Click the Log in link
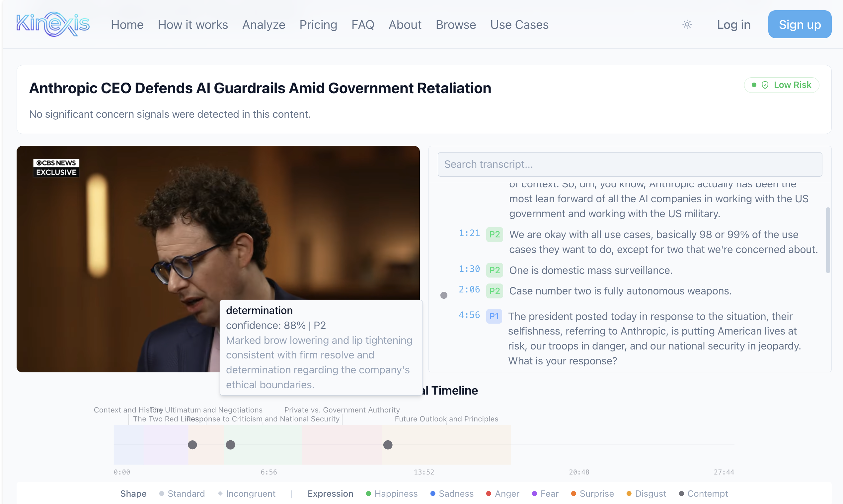The image size is (843, 504). pyautogui.click(x=733, y=25)
